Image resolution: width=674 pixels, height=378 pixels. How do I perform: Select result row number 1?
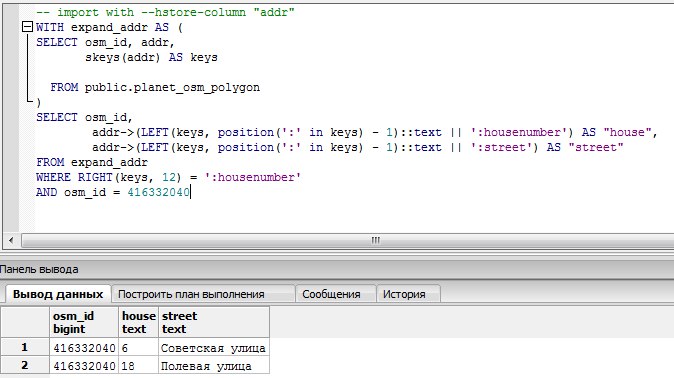coord(25,347)
